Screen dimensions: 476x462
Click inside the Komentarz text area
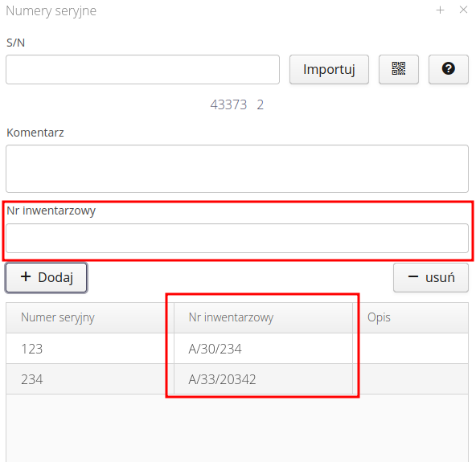coord(237,169)
